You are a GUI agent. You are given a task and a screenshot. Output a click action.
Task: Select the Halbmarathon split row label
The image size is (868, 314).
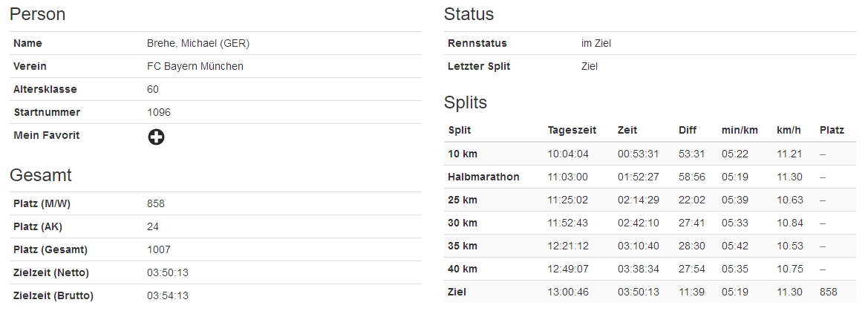[x=483, y=177]
